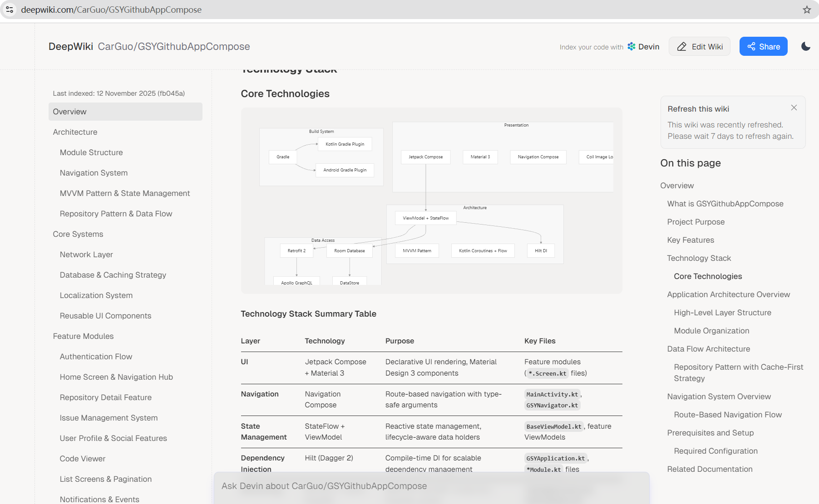This screenshot has width=819, height=504.
Task: Click the Jetpack Compose diagram node
Action: [x=425, y=157]
